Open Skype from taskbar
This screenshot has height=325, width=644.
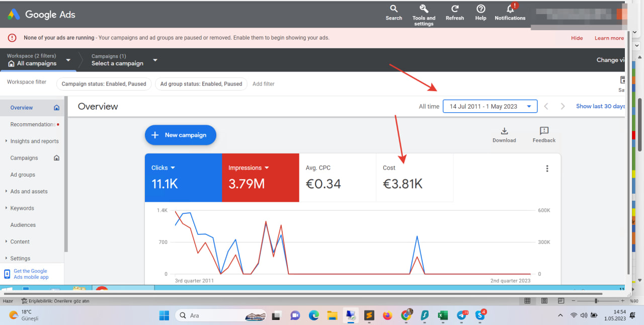[480, 315]
